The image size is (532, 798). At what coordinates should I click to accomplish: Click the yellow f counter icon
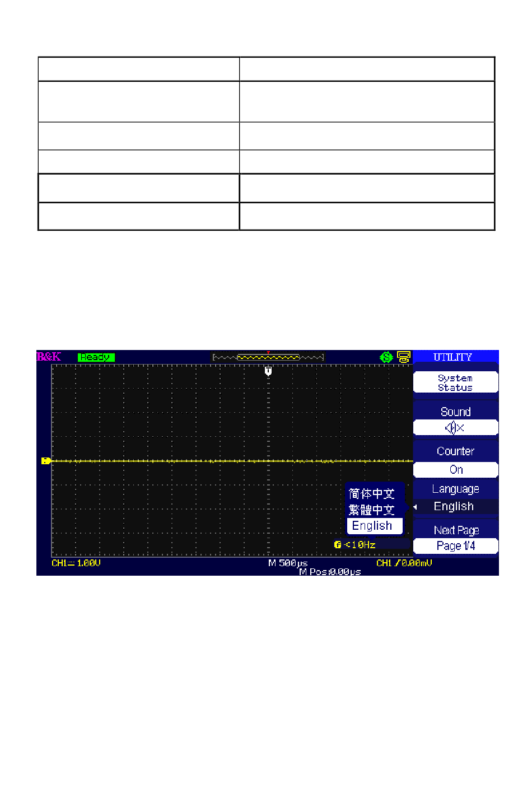pyautogui.click(x=338, y=544)
